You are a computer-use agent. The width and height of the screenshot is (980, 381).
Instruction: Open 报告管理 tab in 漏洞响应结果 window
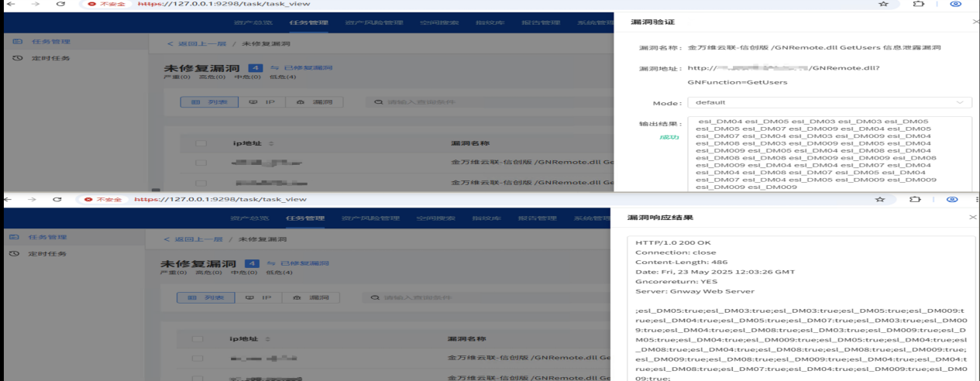[537, 218]
